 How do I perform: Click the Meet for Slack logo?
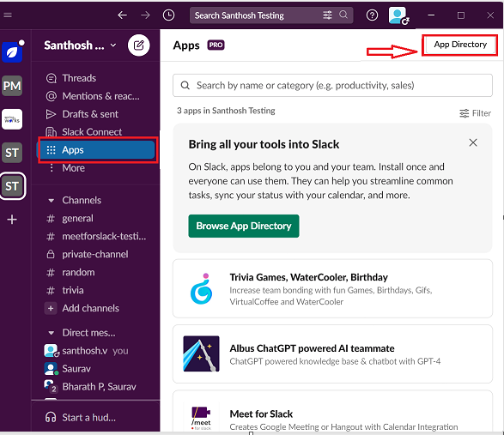201,418
